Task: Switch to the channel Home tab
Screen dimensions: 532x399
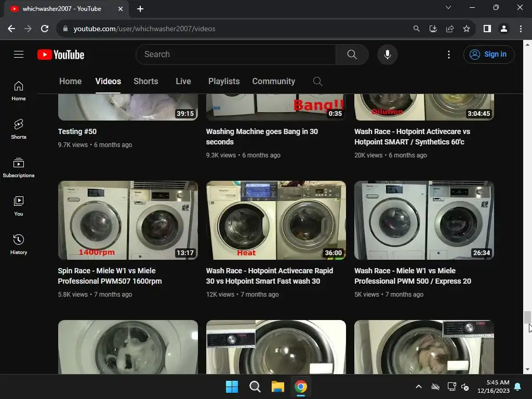Action: [70, 82]
